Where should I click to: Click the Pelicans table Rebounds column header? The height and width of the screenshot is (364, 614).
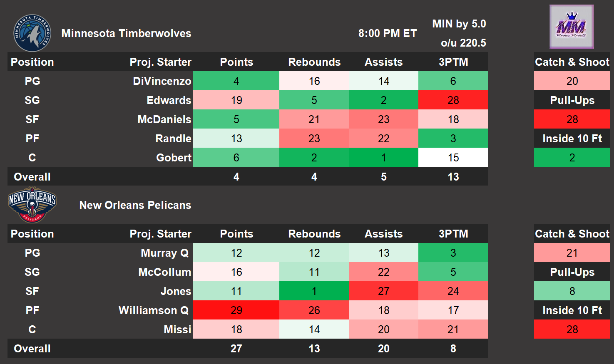point(314,234)
